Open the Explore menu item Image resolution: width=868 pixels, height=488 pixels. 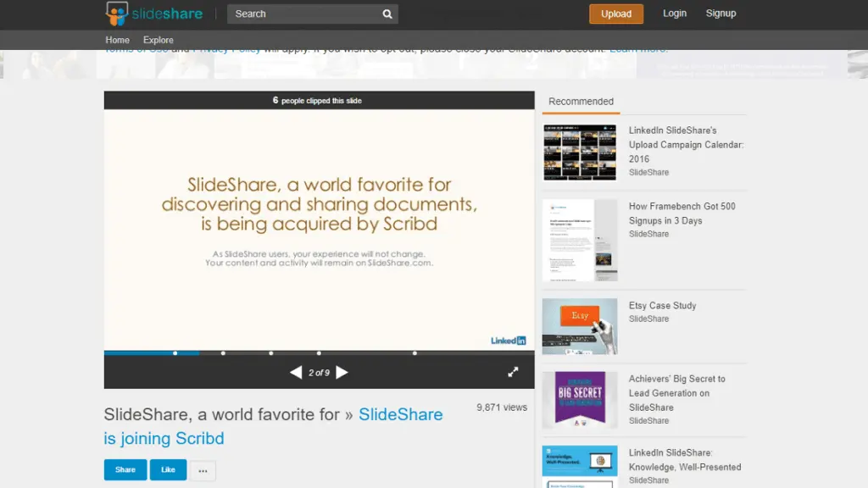click(159, 40)
